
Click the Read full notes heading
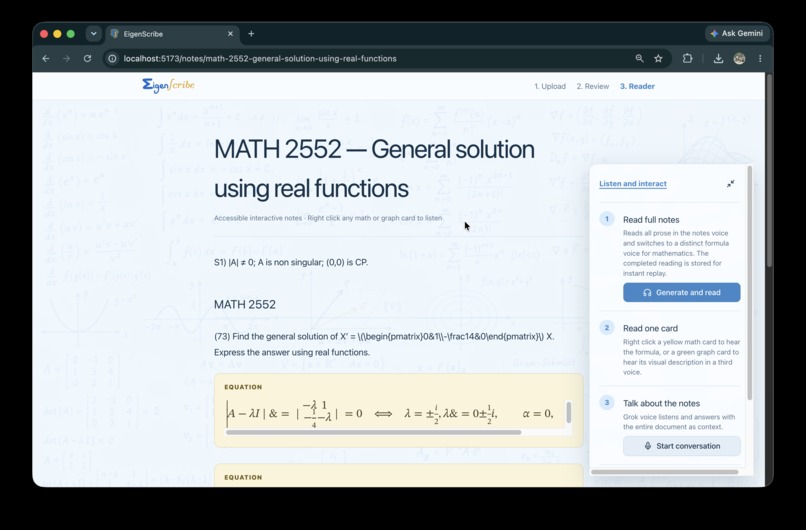coord(651,220)
